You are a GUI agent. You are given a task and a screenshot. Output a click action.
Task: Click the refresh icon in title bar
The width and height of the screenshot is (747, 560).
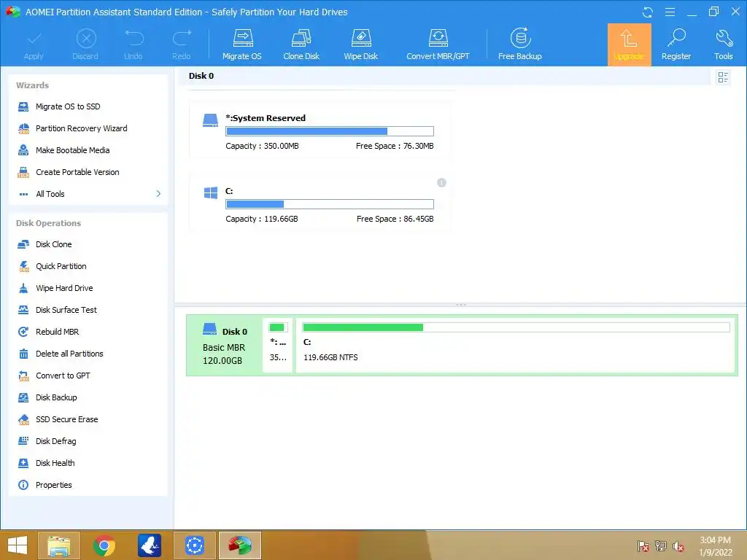pos(648,12)
